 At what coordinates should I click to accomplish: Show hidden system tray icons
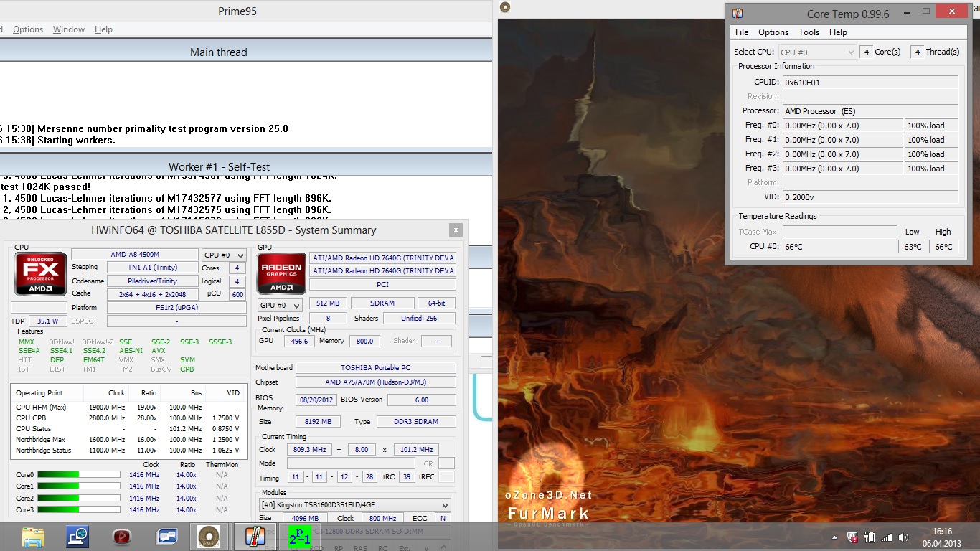(834, 537)
